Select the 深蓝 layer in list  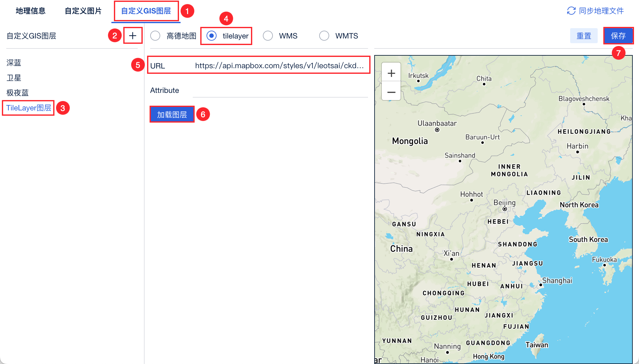(14, 63)
